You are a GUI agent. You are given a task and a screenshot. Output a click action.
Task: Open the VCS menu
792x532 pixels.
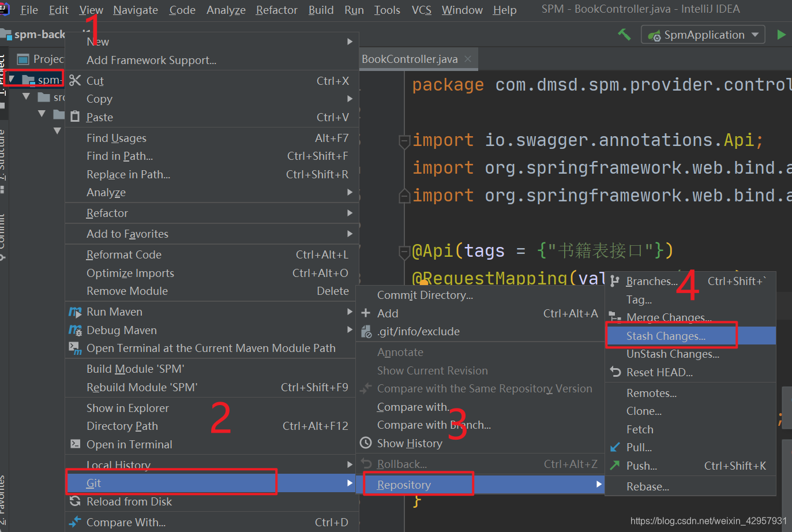pos(422,10)
